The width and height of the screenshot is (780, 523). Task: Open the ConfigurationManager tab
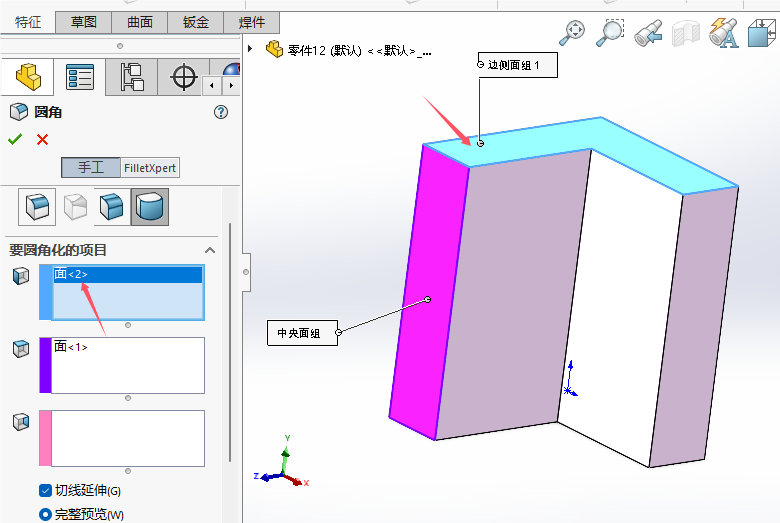[x=132, y=77]
